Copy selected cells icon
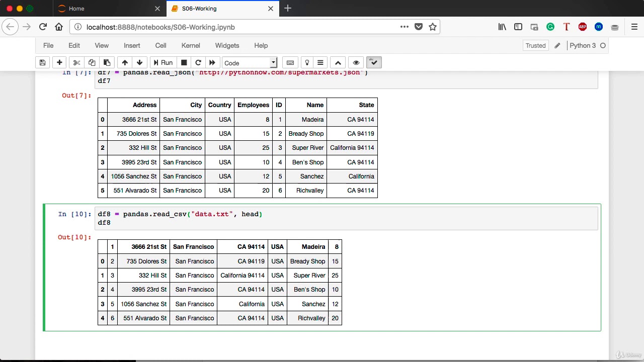This screenshot has width=644, height=362. click(92, 63)
